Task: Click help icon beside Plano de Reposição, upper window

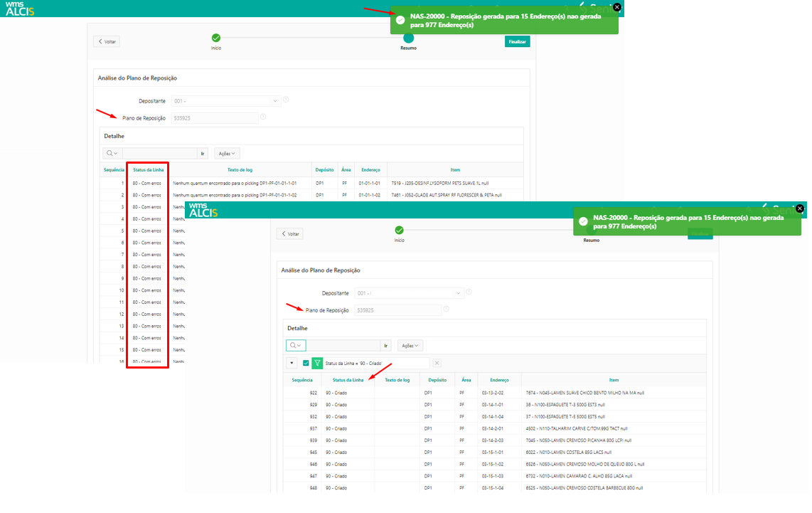Action: click(x=263, y=117)
